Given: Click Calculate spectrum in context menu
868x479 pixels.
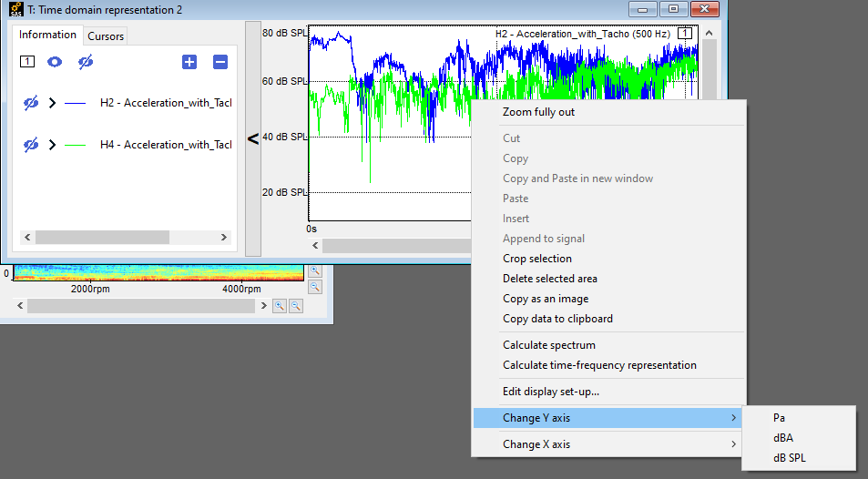Looking at the screenshot, I should click(548, 345).
